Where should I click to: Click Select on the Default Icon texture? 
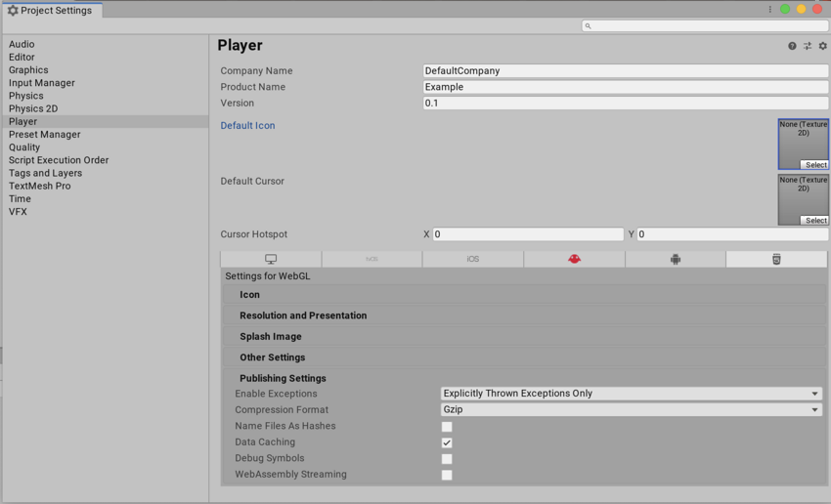[x=814, y=165]
